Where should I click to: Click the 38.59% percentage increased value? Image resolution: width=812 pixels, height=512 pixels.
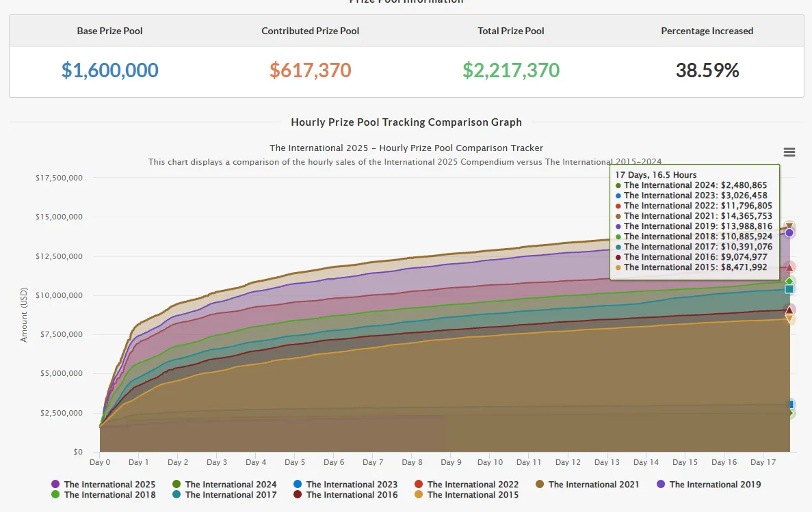707,70
